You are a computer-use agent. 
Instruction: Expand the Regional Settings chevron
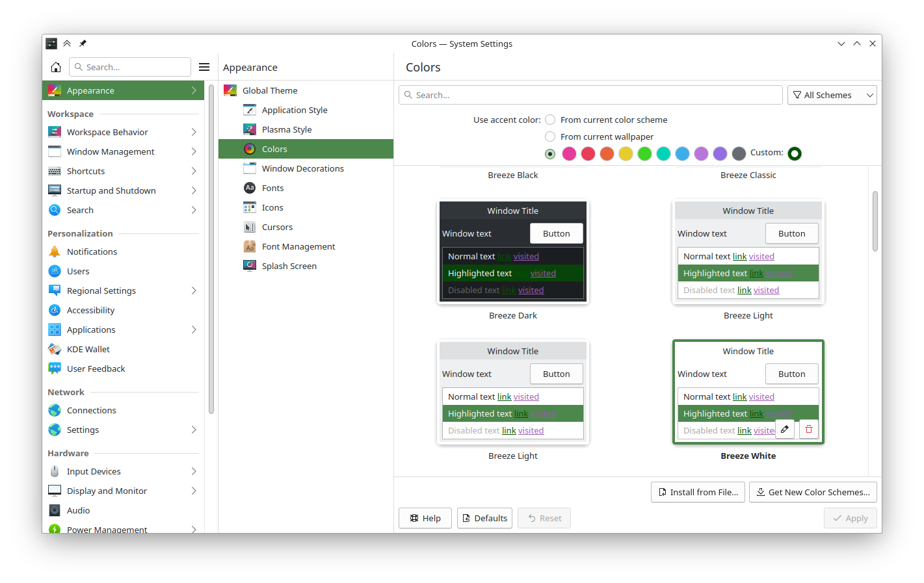(x=194, y=291)
